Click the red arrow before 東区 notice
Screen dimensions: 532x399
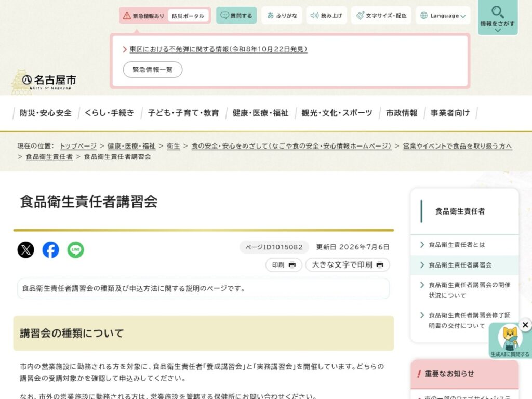(x=125, y=49)
